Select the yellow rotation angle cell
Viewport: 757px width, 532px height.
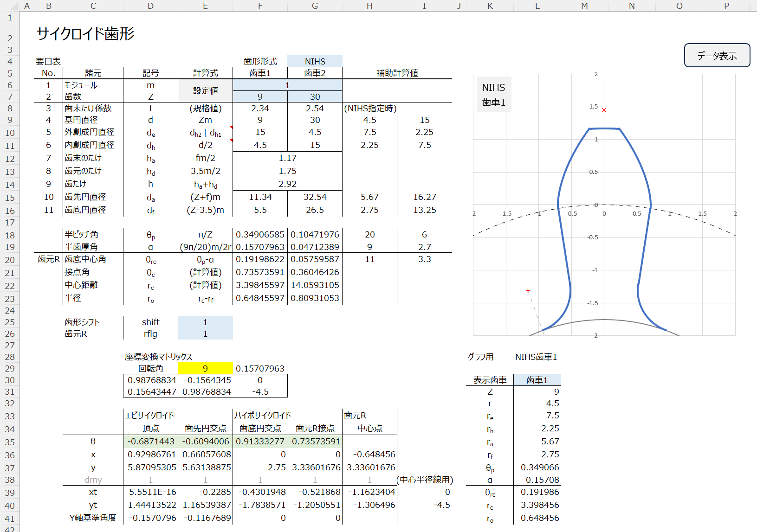pyautogui.click(x=205, y=368)
